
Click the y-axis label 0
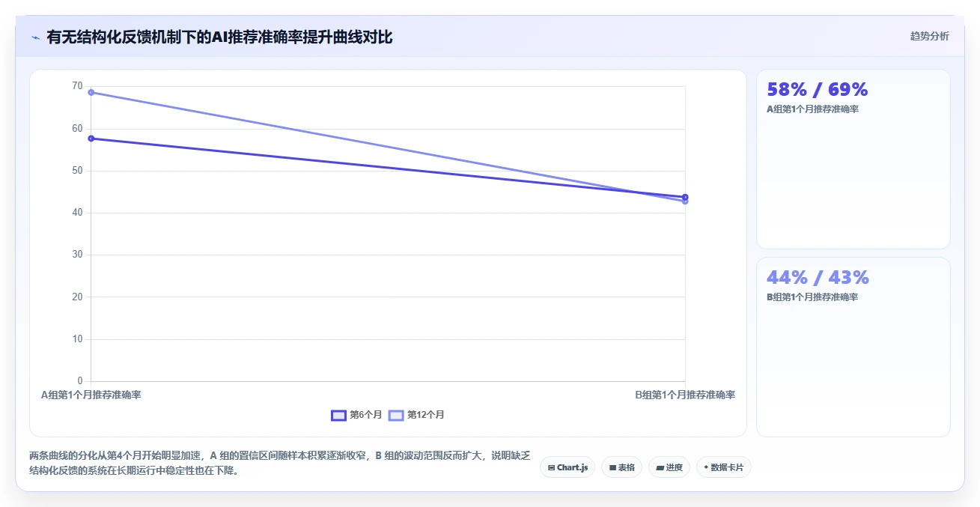coord(80,381)
